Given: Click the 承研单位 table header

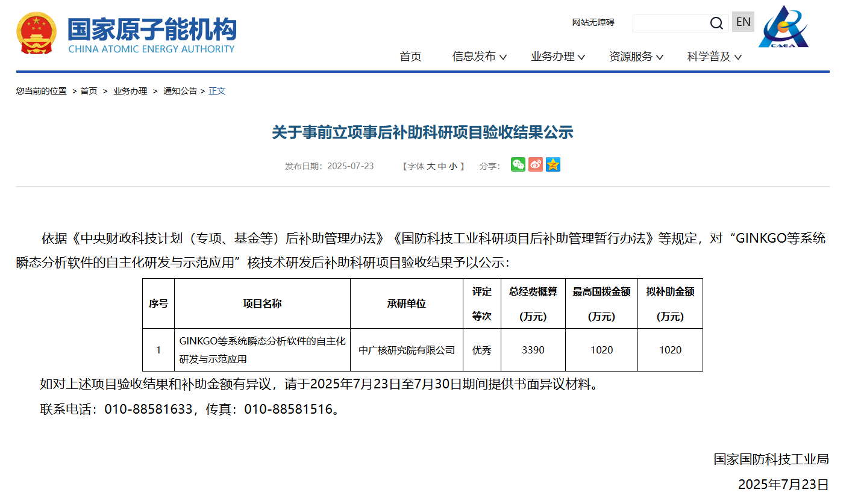Looking at the screenshot, I should pyautogui.click(x=407, y=303).
